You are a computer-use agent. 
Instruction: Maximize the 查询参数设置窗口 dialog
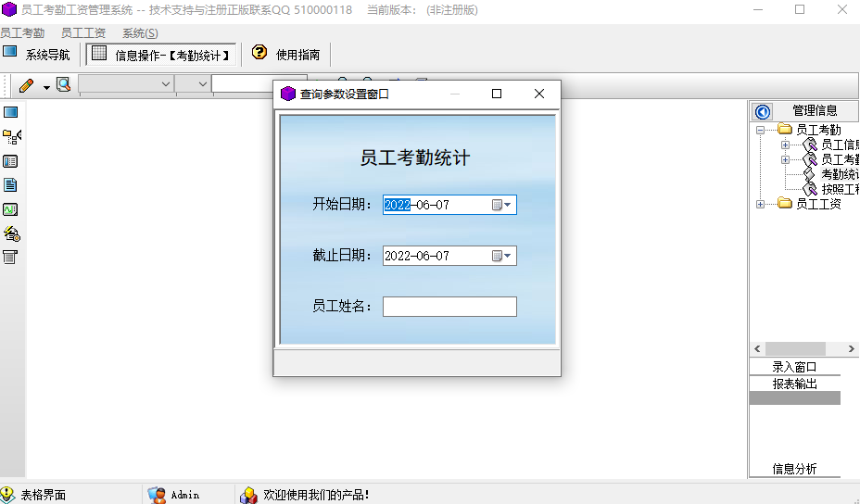(497, 94)
